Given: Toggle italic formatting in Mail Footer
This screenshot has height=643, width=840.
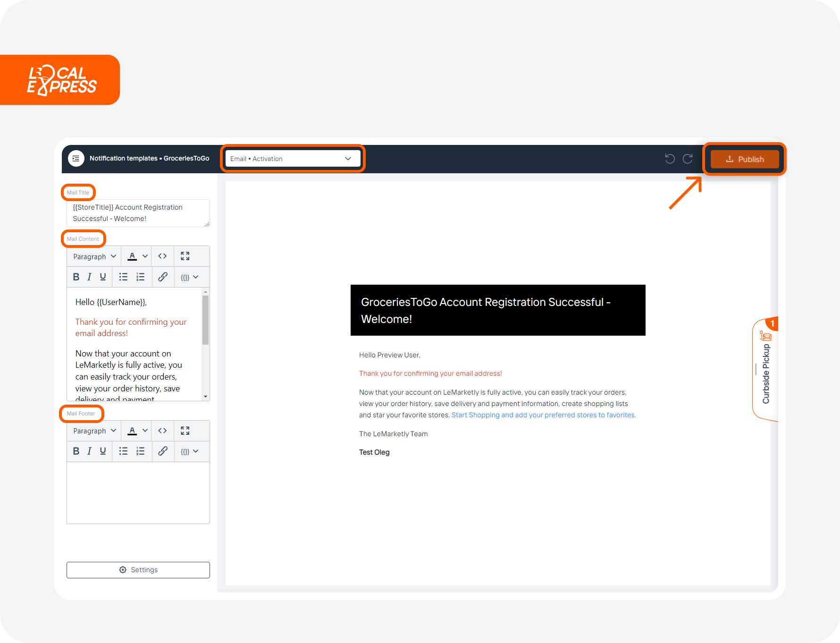Looking at the screenshot, I should click(x=89, y=451).
